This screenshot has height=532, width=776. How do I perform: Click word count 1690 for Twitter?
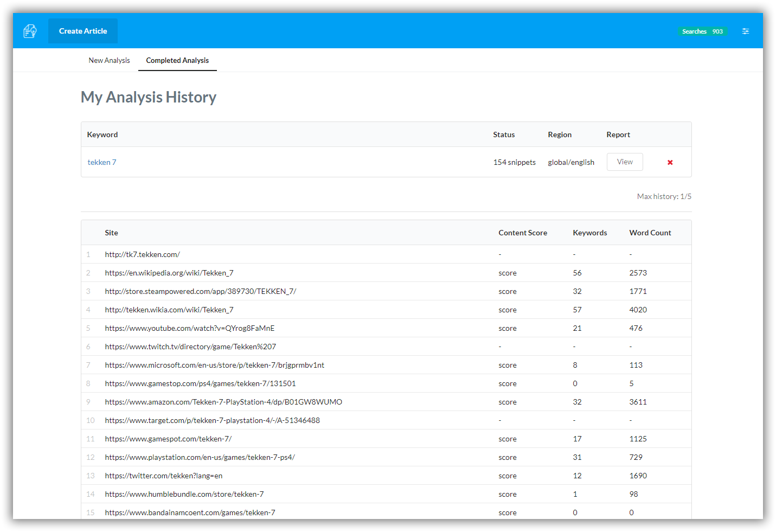click(x=638, y=476)
